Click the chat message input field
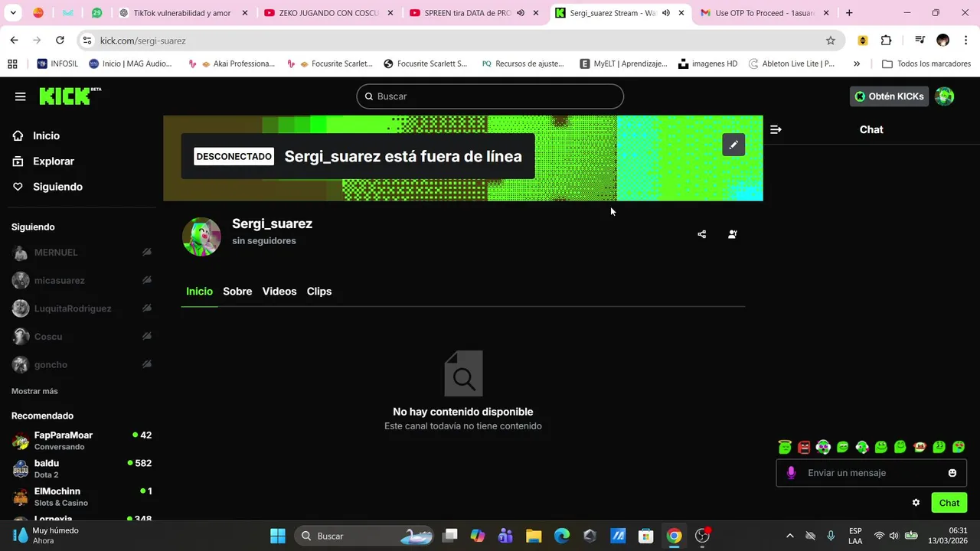This screenshot has width=980, height=551. coord(871,473)
